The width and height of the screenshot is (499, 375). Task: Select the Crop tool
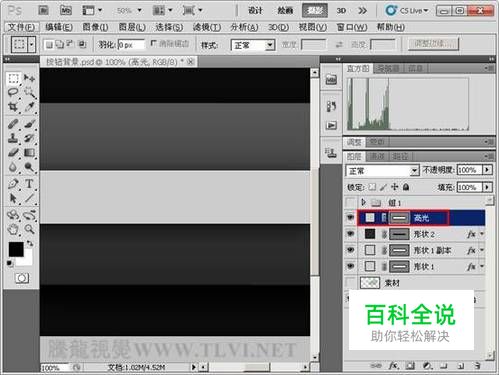click(x=13, y=107)
